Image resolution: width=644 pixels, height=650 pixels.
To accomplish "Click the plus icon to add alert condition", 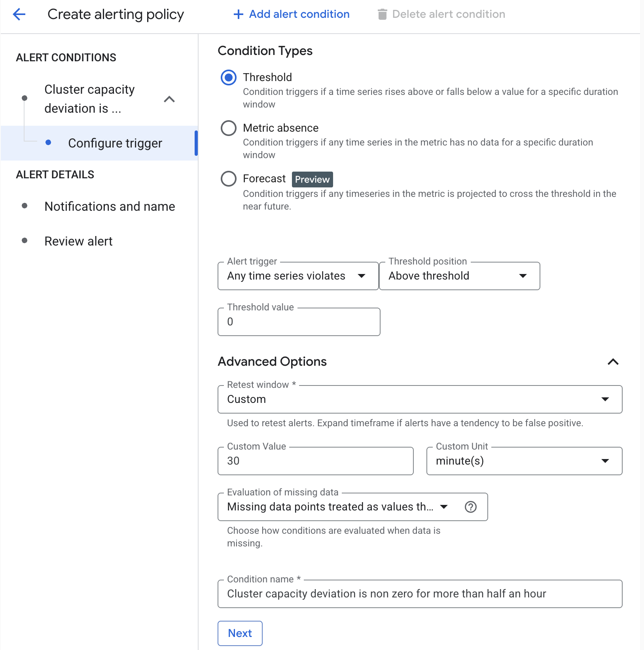I will (238, 15).
